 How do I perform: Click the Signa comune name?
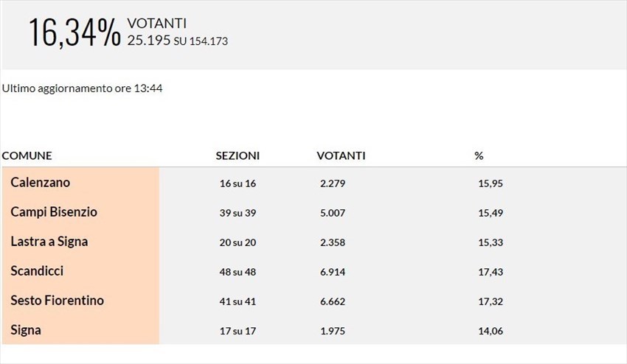pos(26,330)
